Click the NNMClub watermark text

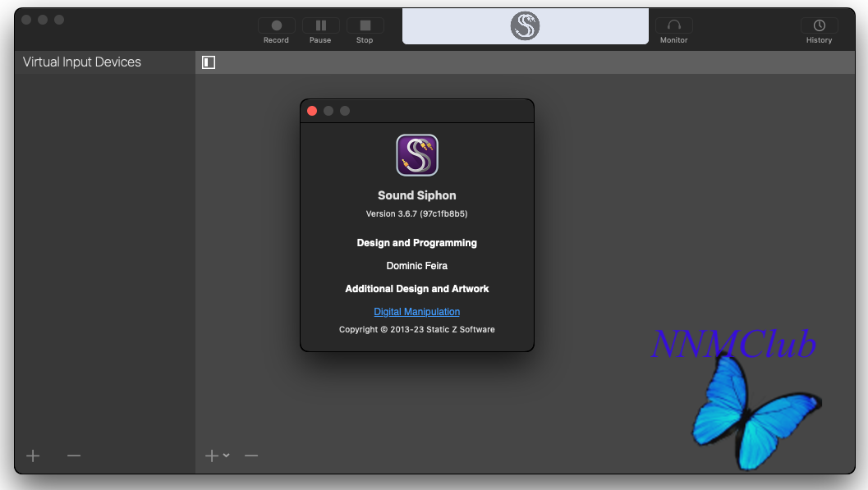point(733,345)
